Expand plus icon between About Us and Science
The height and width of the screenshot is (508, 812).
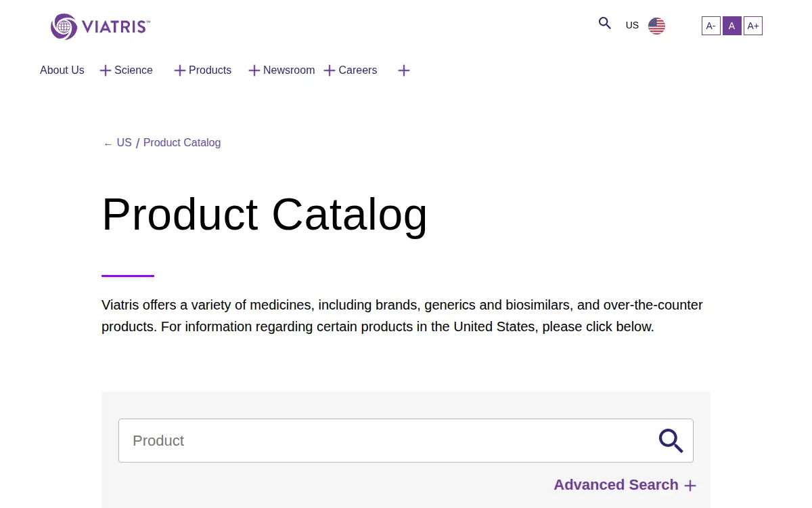106,70
